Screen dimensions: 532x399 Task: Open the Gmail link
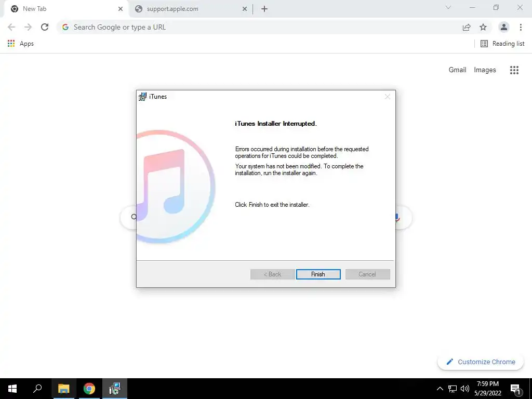click(x=457, y=70)
